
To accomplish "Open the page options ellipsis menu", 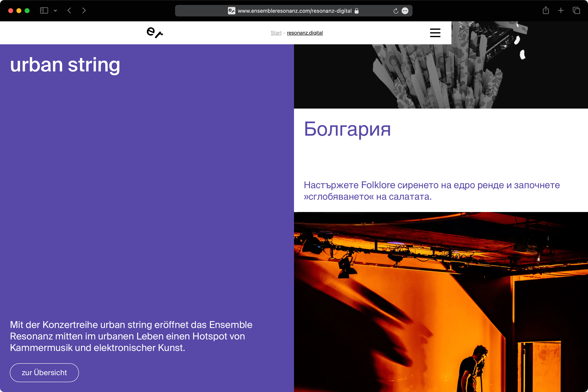I will point(405,11).
